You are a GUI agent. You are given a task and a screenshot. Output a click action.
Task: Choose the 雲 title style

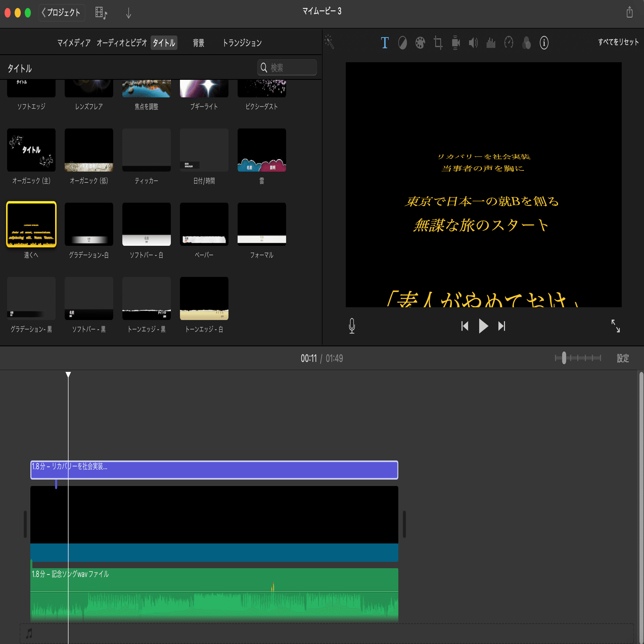click(x=262, y=150)
